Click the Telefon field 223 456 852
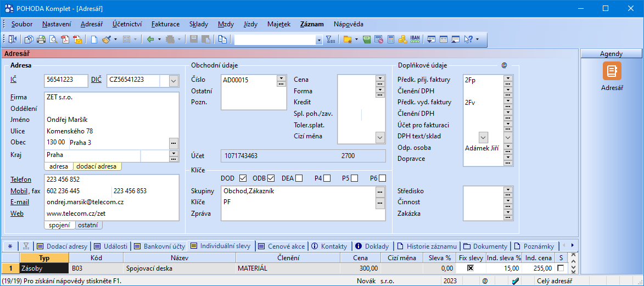The width and height of the screenshot is (644, 286). [x=111, y=180]
